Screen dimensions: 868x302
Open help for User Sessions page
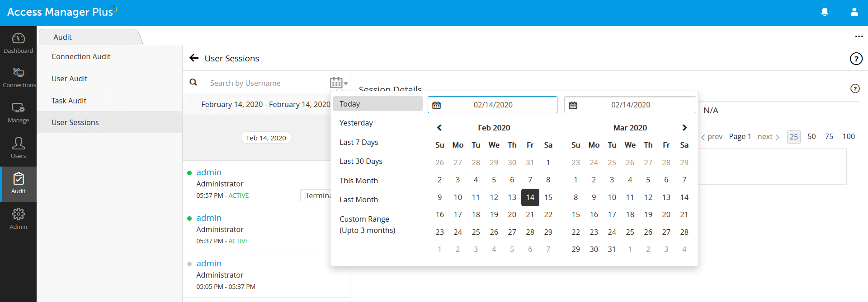coord(856,59)
